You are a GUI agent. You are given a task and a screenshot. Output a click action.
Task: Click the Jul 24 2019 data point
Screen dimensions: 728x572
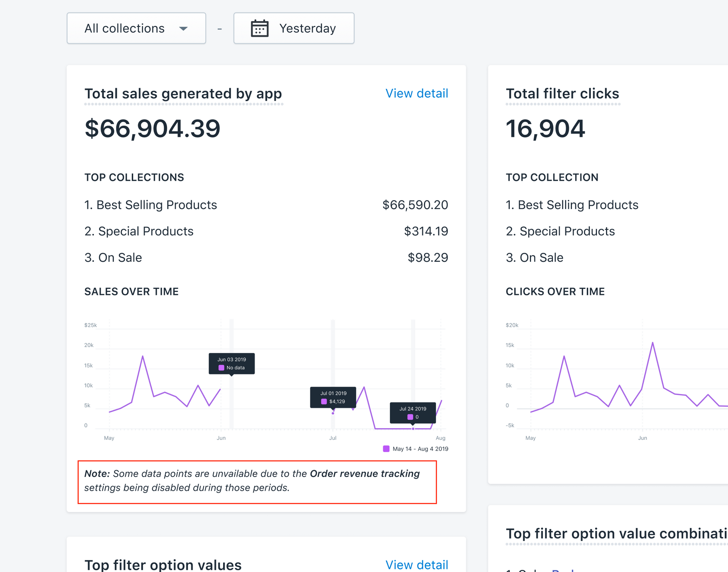(x=413, y=429)
